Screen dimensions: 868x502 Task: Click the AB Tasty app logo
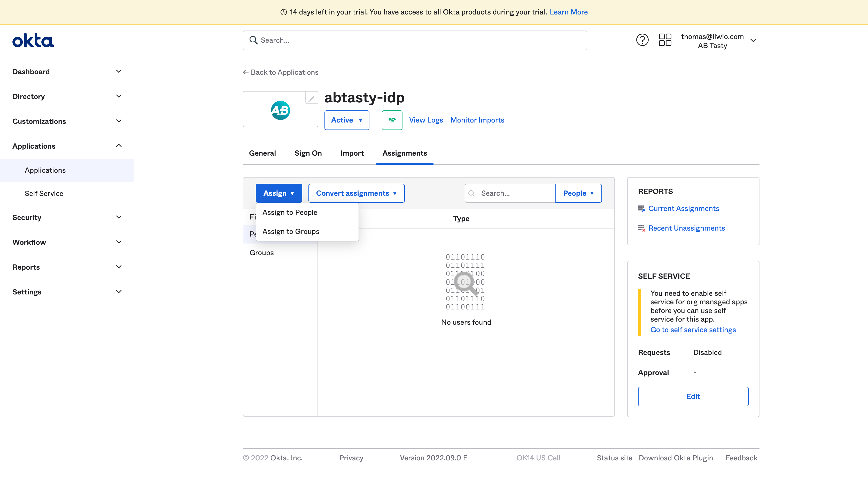tap(280, 110)
